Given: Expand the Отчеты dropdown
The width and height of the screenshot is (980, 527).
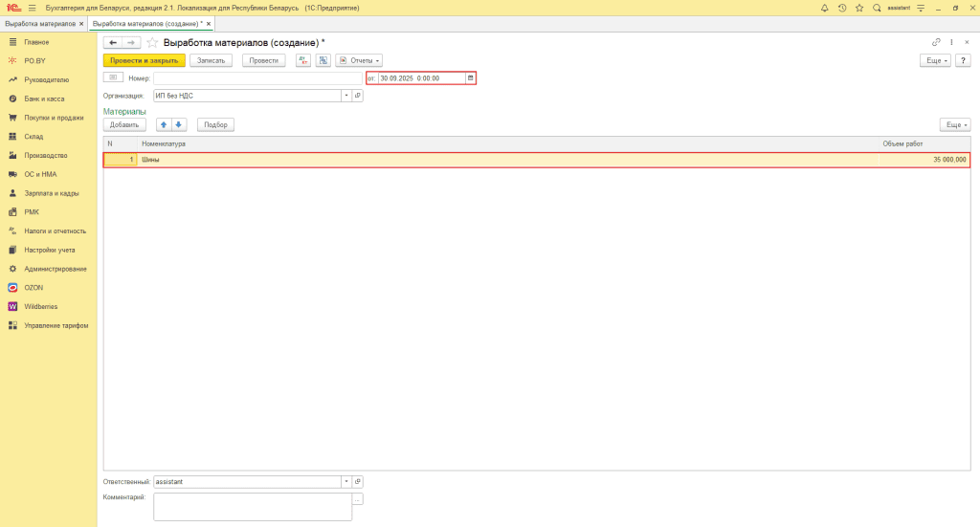Looking at the screenshot, I should click(x=359, y=60).
